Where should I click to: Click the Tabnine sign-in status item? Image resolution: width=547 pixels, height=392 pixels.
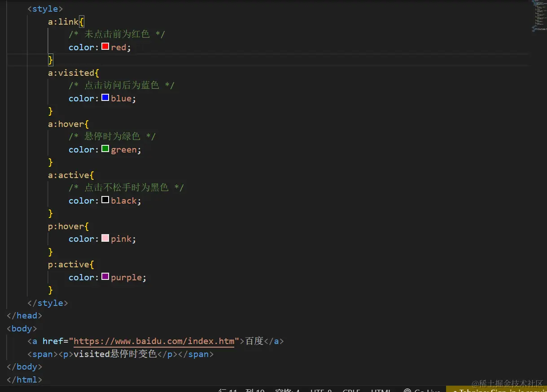(x=497, y=390)
